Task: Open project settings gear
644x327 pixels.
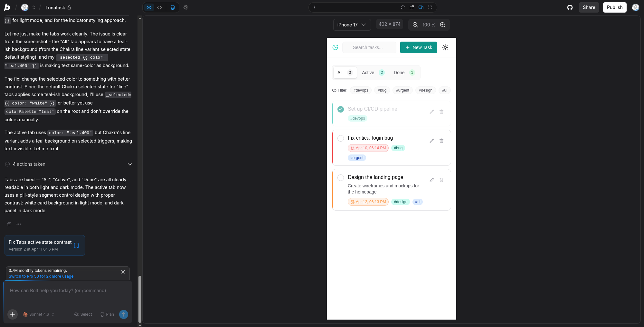Action: 186,7
